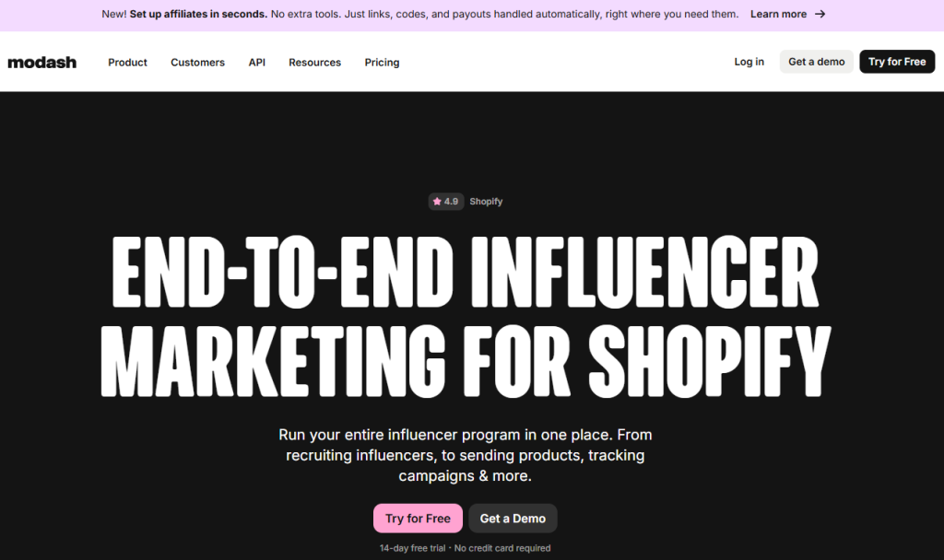Click the Log in link

(749, 62)
